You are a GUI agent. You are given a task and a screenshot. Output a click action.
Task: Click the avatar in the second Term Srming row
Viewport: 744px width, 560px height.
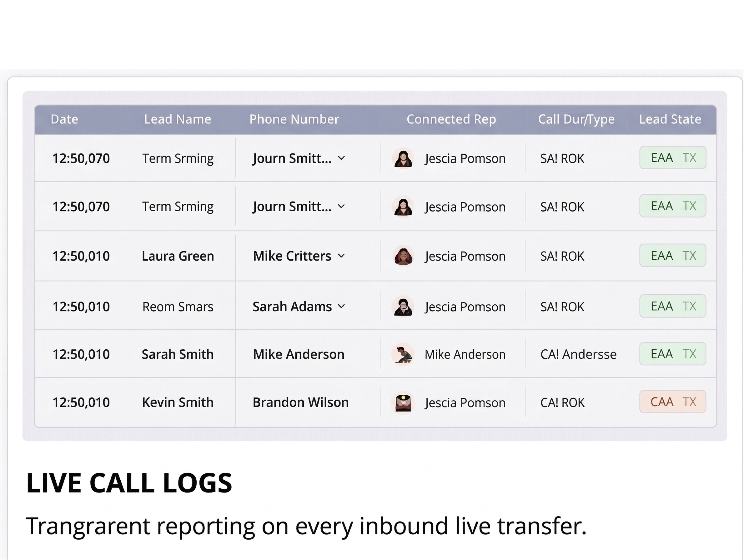click(x=403, y=206)
